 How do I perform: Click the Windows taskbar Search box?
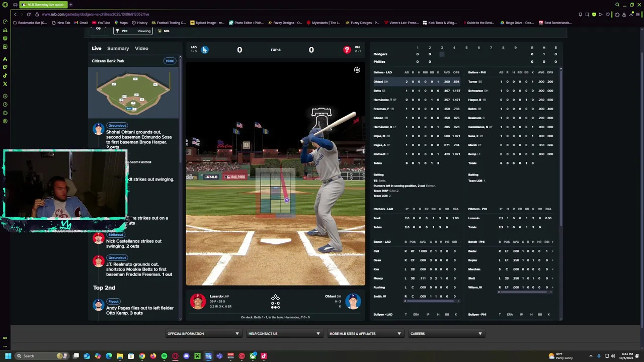tap(42, 356)
